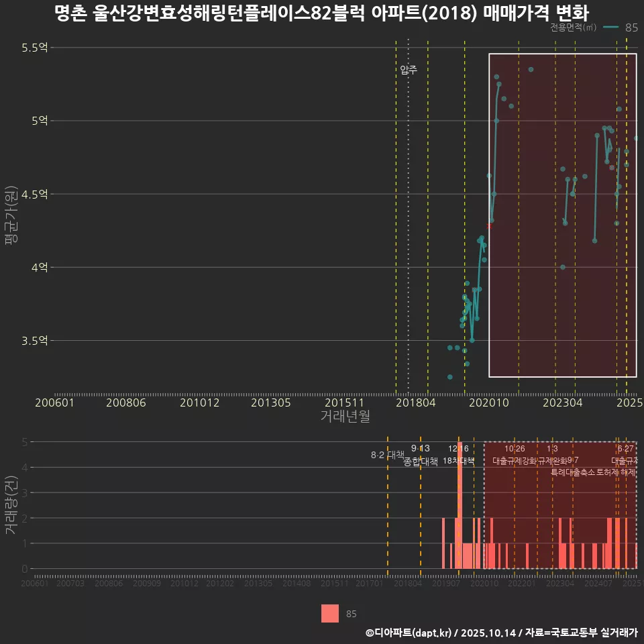This screenshot has width=644, height=644.
Task: Click the 12·16 18차대책 annotation
Action: coord(460,456)
